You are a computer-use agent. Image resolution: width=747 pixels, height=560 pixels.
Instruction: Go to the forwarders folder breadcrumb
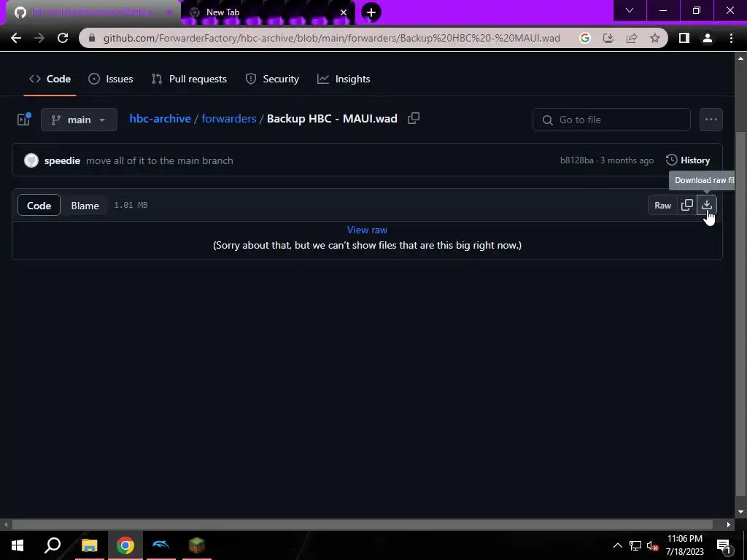[228, 119]
